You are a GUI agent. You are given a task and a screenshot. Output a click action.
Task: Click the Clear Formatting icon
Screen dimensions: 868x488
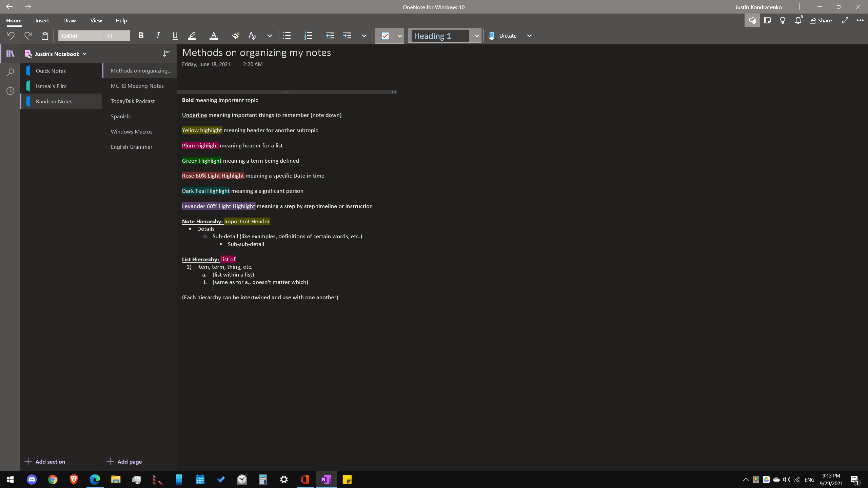click(252, 36)
